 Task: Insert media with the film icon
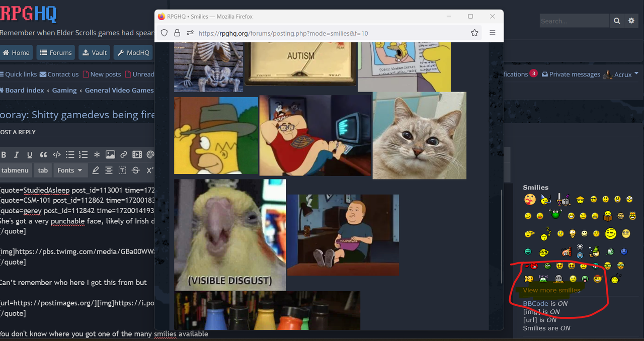coord(137,155)
